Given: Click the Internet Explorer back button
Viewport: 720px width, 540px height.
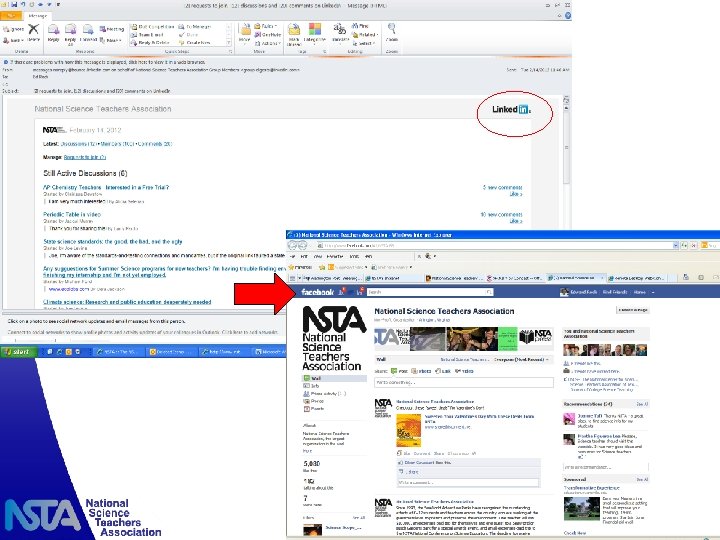Looking at the screenshot, I should point(292,246).
